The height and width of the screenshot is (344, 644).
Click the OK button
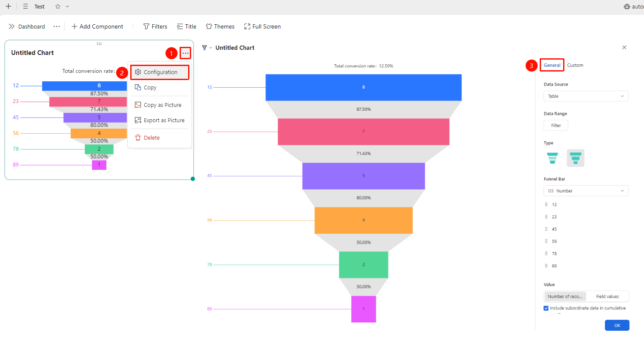617,325
